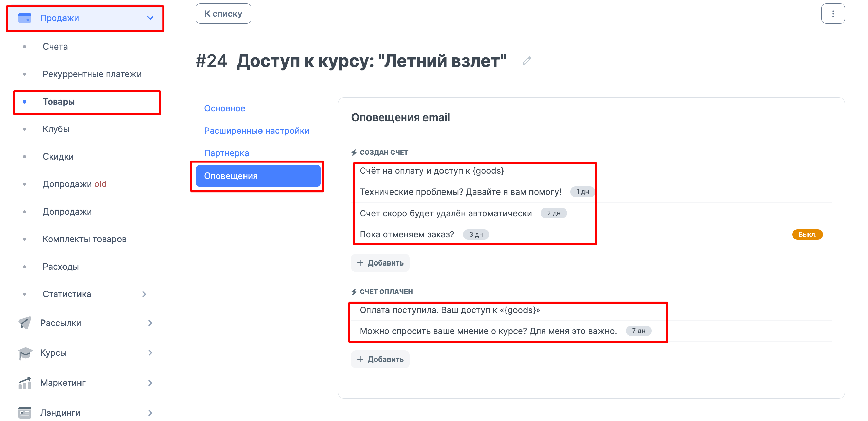Expand the Маркетинг section chevron
This screenshot has height=421, width=868.
point(150,383)
